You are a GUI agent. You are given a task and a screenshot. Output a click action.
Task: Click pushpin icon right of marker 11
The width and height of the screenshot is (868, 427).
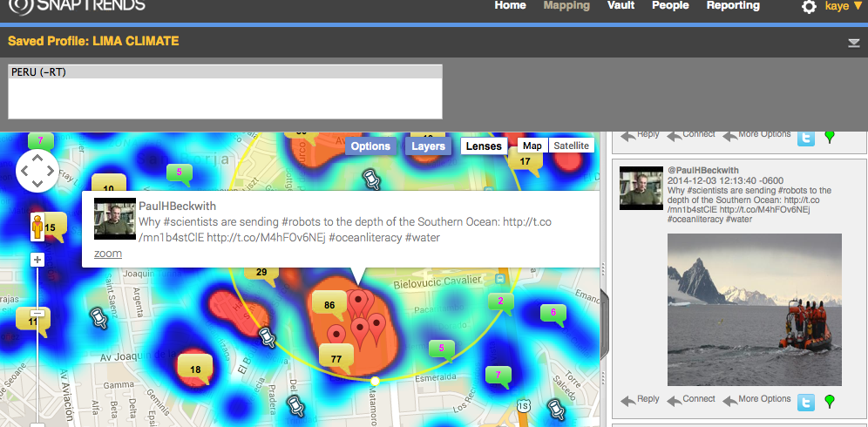coord(98,318)
